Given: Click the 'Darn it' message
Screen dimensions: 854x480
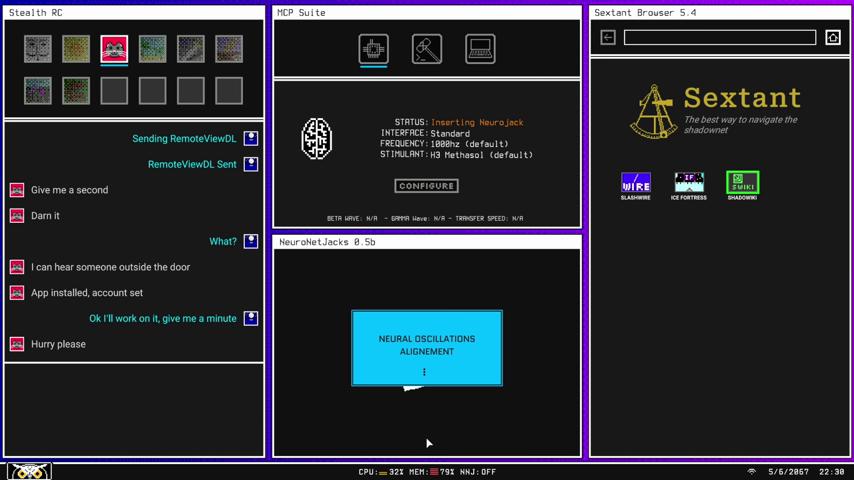Looking at the screenshot, I should (45, 216).
